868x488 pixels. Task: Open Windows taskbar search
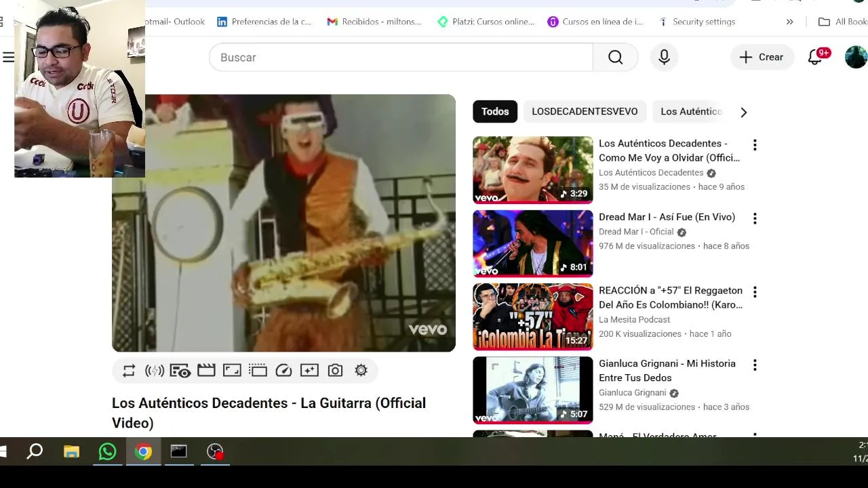[x=35, y=451]
